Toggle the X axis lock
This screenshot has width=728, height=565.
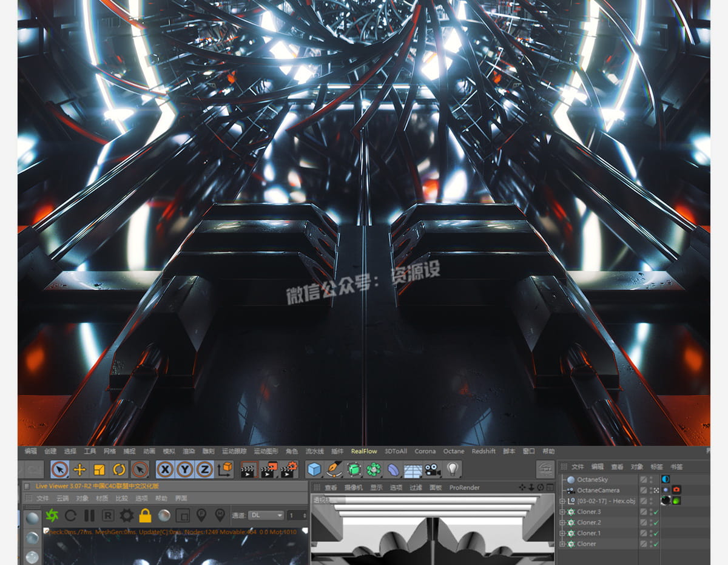[x=165, y=469]
